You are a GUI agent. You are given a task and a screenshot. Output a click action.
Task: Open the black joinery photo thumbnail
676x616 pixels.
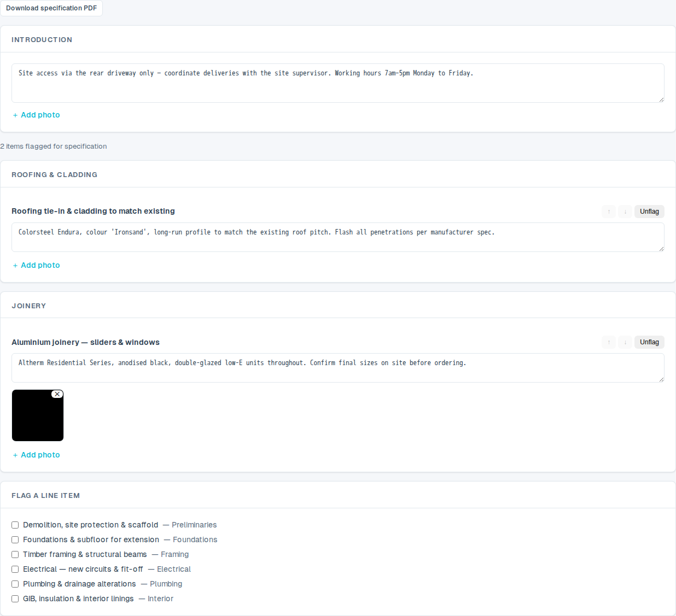[x=38, y=415]
